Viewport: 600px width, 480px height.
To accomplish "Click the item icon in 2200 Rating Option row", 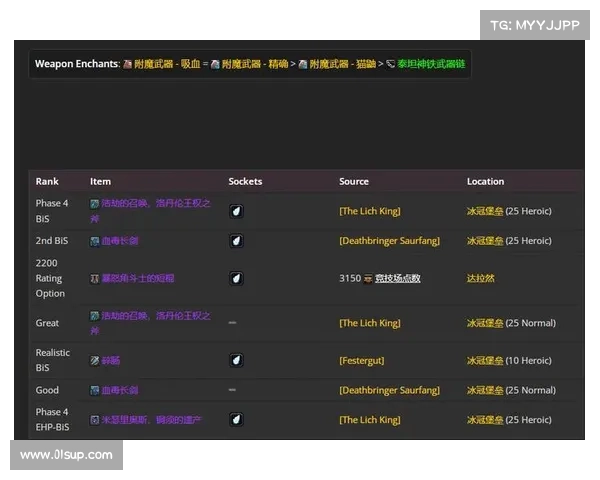I will click(95, 278).
